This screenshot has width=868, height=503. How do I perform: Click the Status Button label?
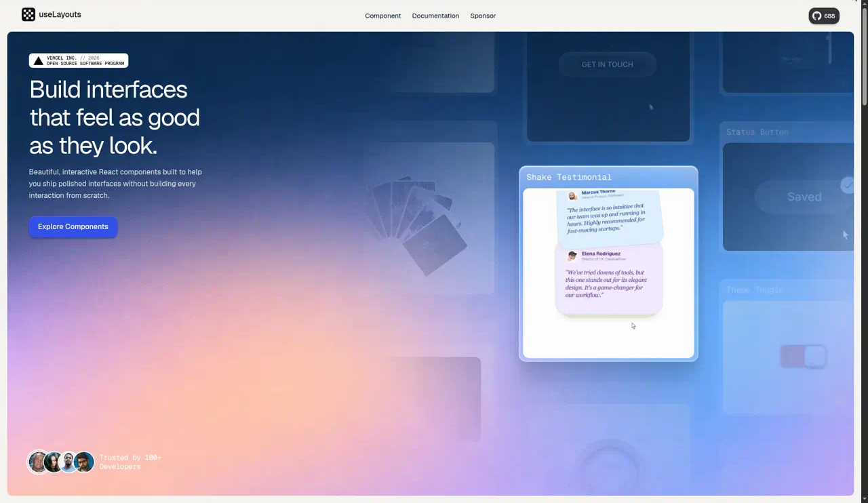[x=757, y=132]
